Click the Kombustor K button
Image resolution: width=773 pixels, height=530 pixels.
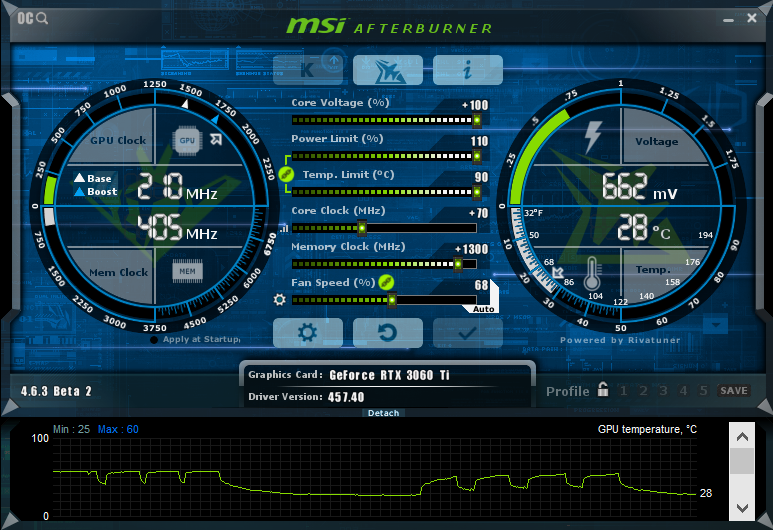pos(308,70)
